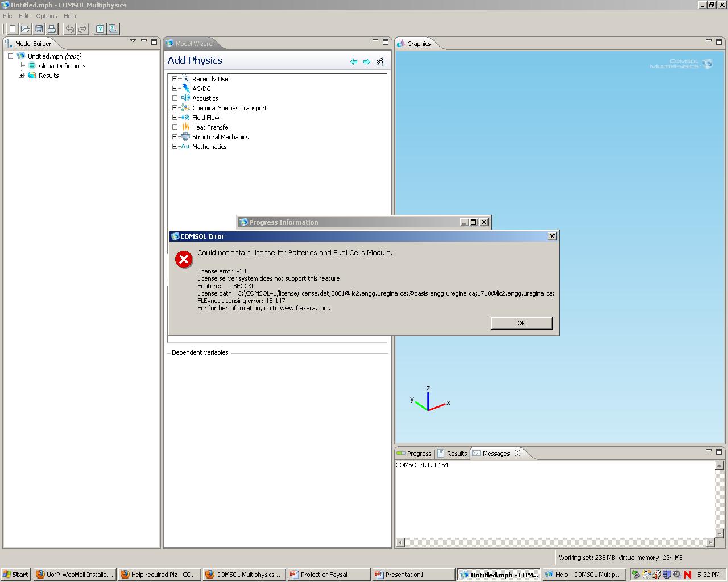Click the Undo arrow icon
Screen dimensions: 728x582
[x=69, y=28]
